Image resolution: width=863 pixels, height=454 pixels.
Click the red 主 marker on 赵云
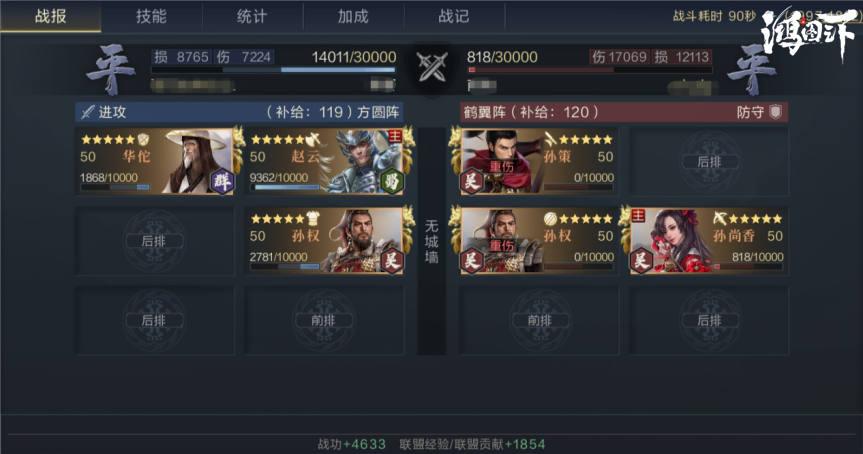point(395,136)
